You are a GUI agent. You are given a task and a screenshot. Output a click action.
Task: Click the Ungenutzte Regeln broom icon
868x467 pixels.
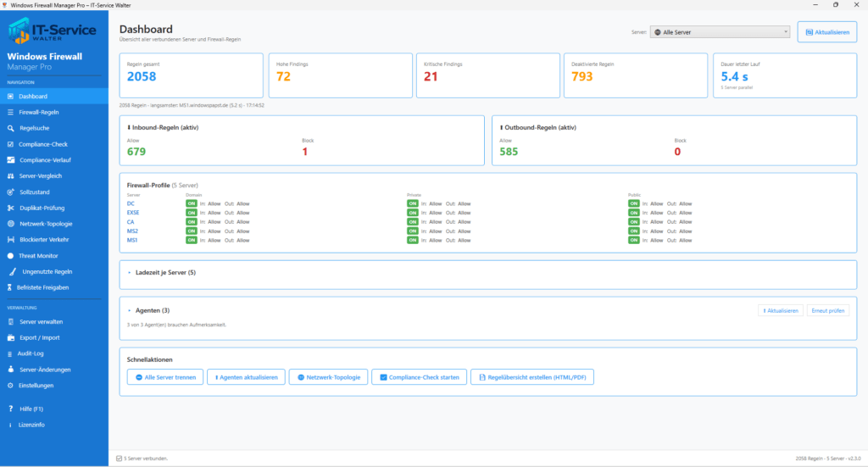[x=12, y=272]
